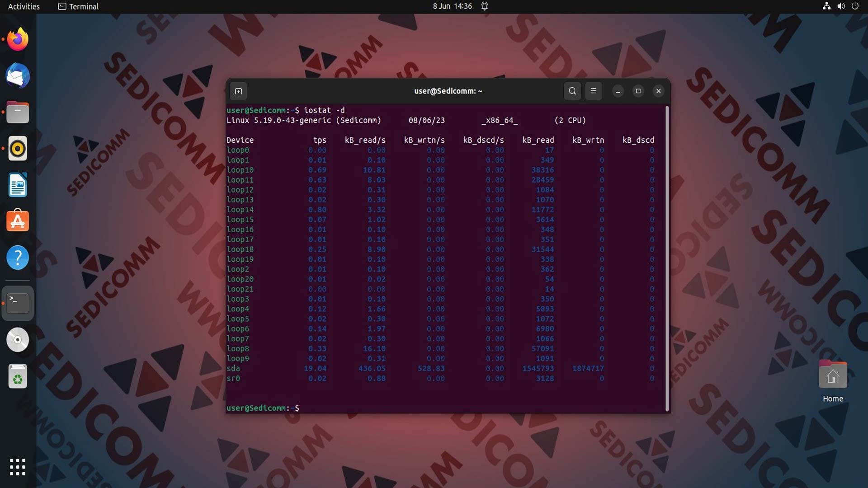Select the Terminal icon in dock
The height and width of the screenshot is (488, 868).
(18, 303)
